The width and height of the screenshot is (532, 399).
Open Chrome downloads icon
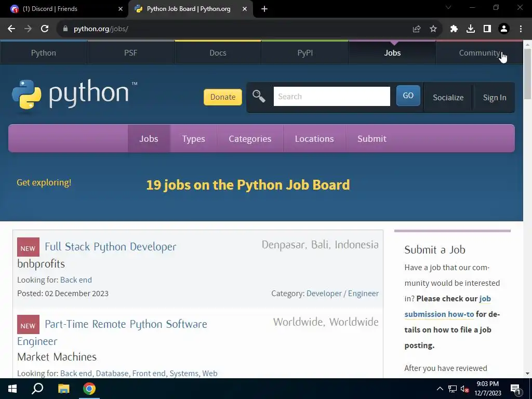click(x=471, y=29)
